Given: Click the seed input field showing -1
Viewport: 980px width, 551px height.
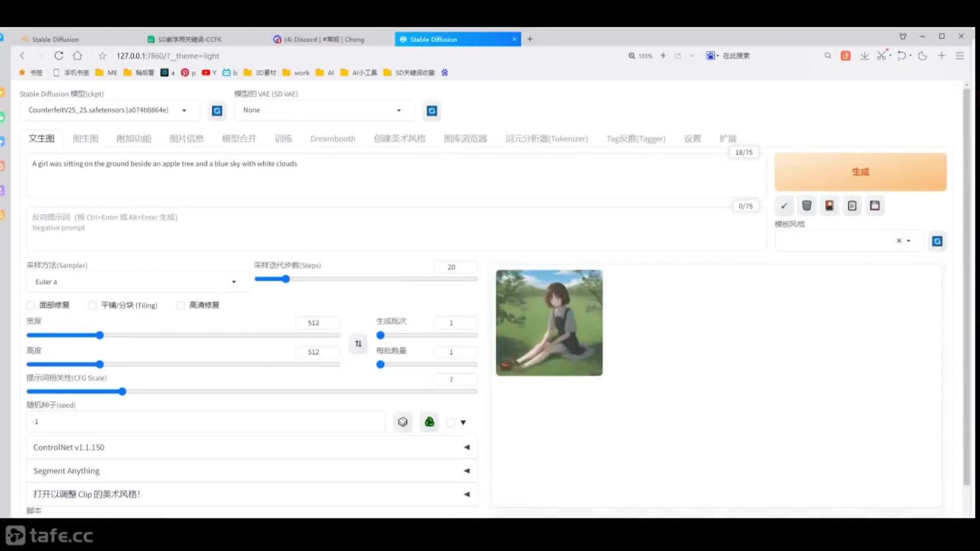Looking at the screenshot, I should 206,422.
